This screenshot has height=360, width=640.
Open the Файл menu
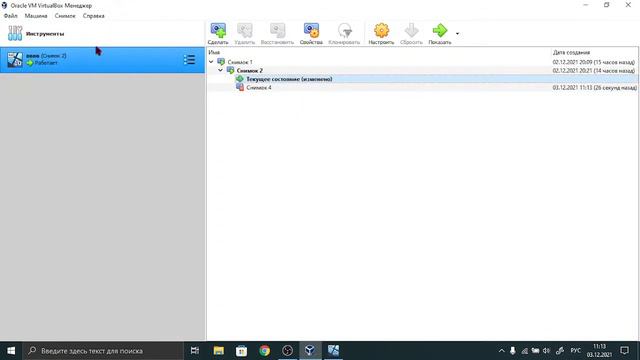(x=11, y=16)
